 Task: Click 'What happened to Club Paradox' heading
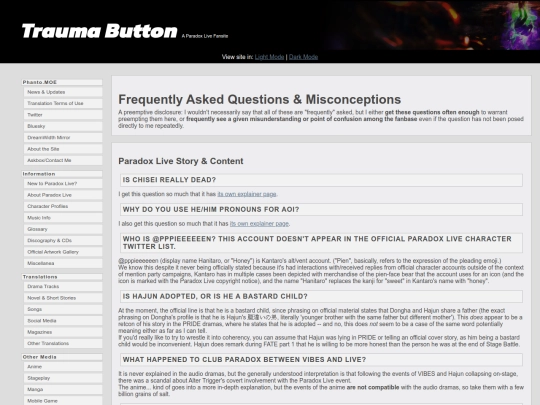click(x=321, y=360)
